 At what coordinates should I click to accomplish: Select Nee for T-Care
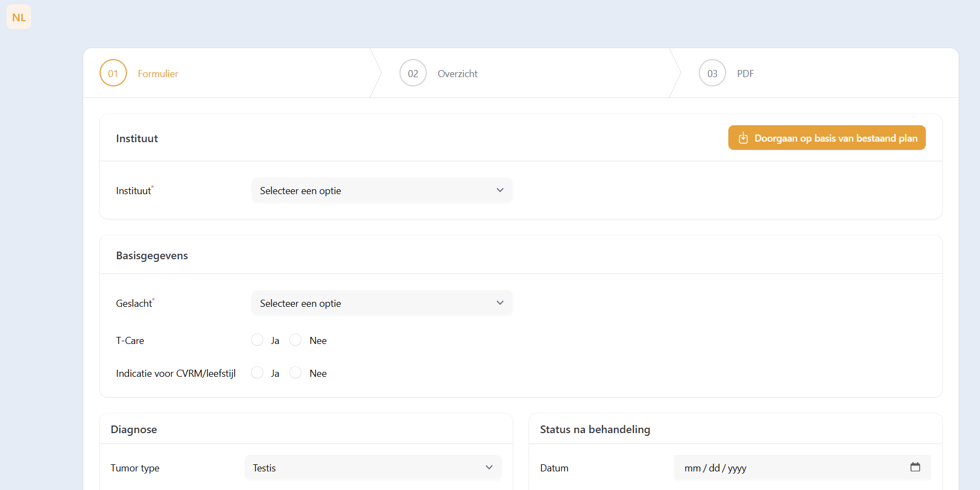point(295,340)
